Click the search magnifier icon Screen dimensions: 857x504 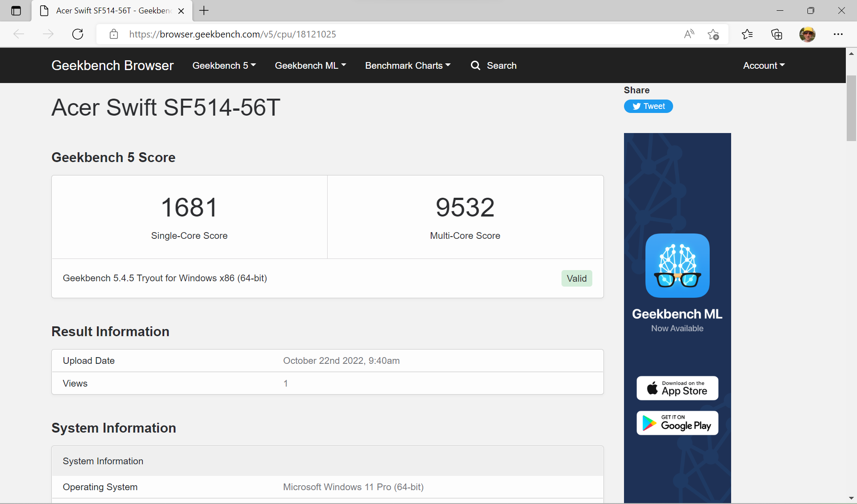pyautogui.click(x=475, y=66)
